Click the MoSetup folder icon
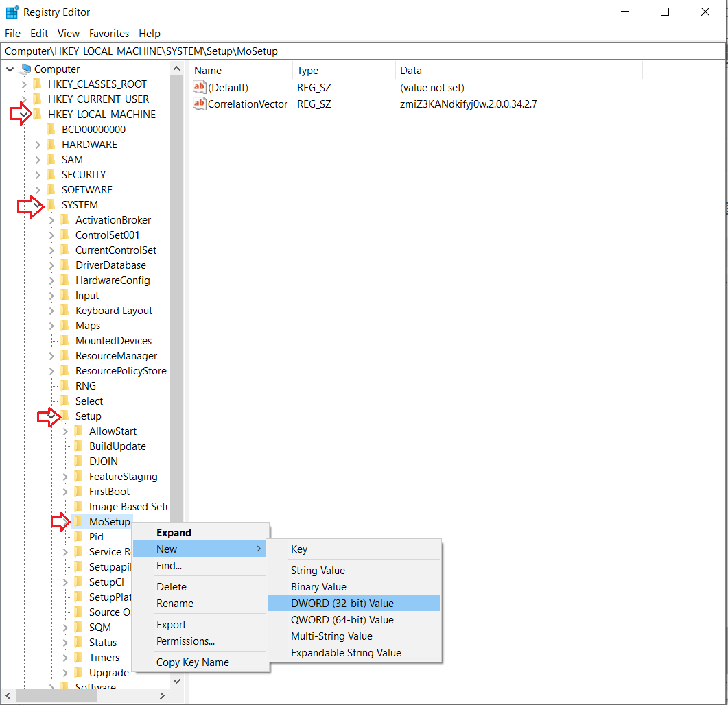This screenshot has width=728, height=705. pos(80,522)
